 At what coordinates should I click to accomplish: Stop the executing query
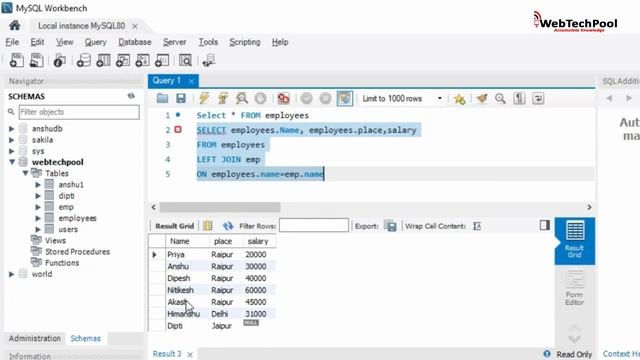coord(260,98)
